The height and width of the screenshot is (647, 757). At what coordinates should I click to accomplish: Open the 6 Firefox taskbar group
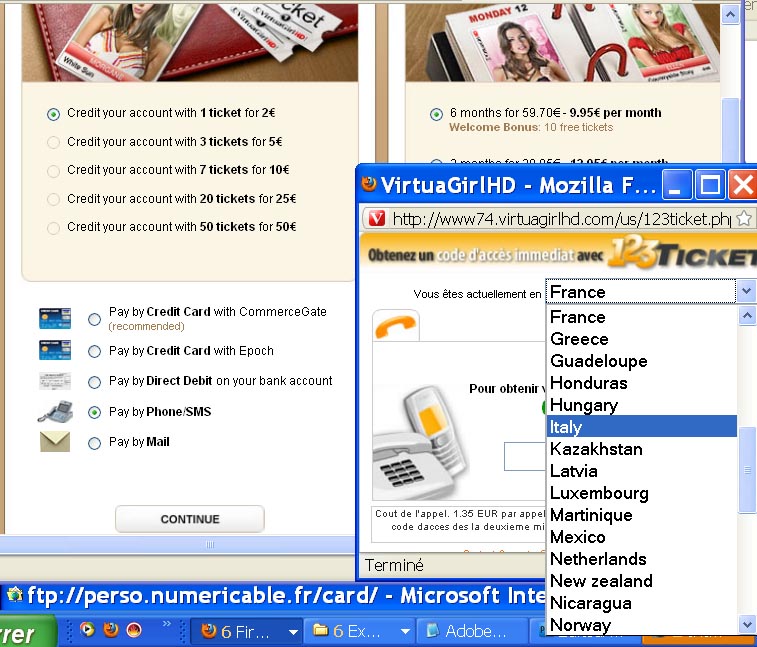click(x=248, y=631)
